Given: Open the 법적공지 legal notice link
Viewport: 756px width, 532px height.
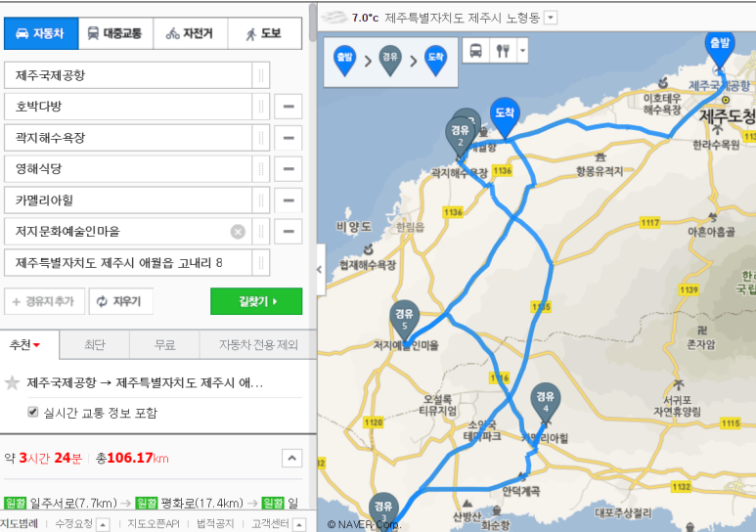Looking at the screenshot, I should tap(215, 524).
